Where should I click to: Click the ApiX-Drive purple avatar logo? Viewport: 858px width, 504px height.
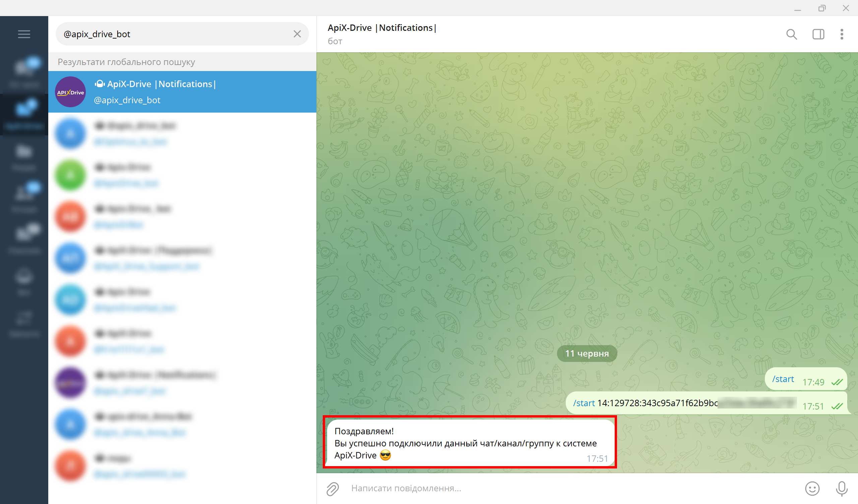[70, 92]
